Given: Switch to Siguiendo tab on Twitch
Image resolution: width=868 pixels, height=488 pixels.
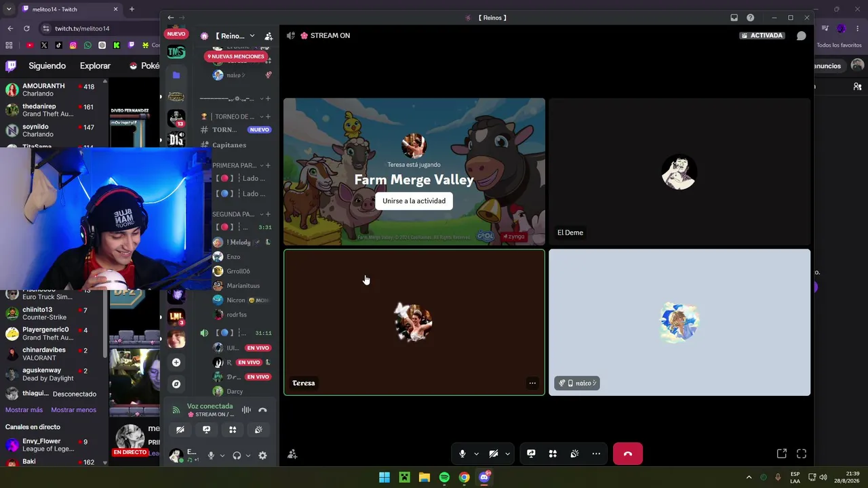Looking at the screenshot, I should (x=47, y=66).
